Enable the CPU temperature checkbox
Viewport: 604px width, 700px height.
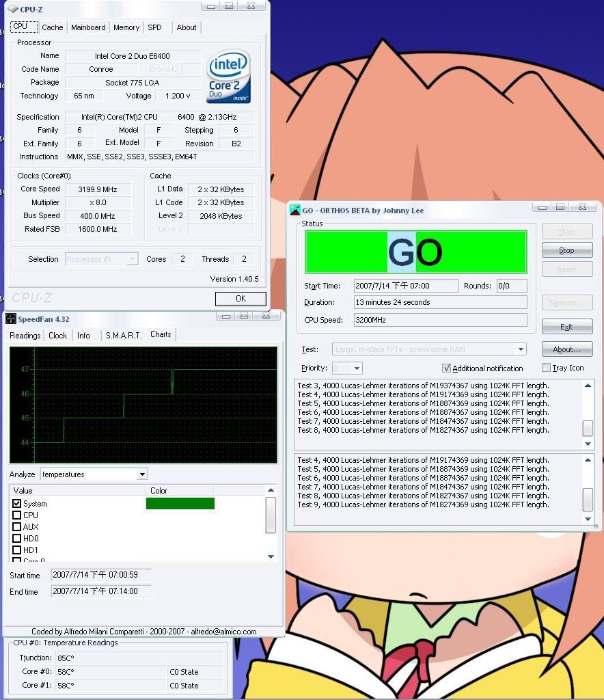pos(17,515)
